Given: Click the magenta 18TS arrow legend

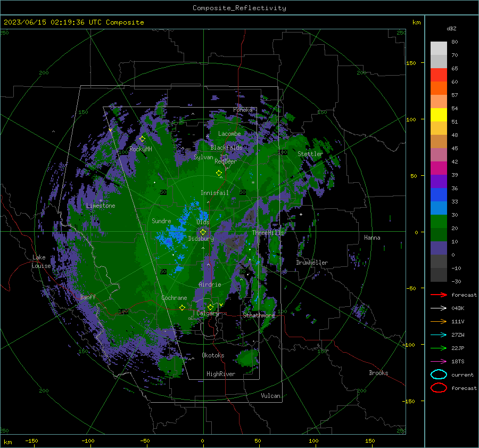Looking at the screenshot, I should click(439, 362).
